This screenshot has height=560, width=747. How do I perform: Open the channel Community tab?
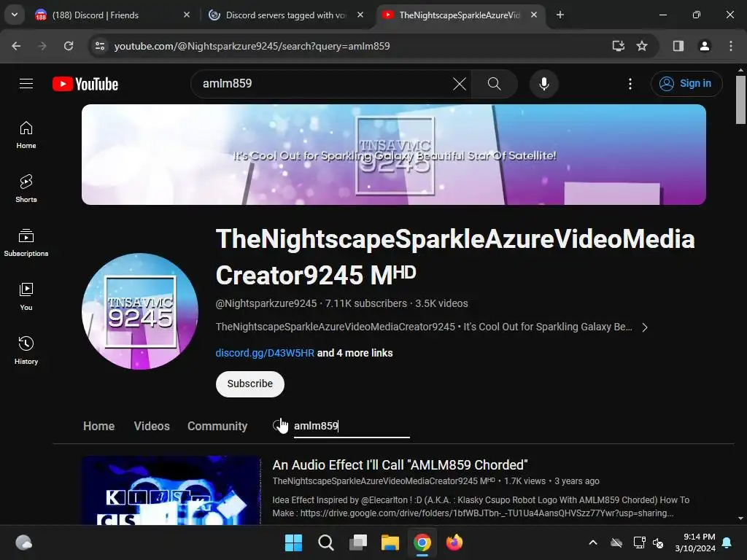(217, 426)
